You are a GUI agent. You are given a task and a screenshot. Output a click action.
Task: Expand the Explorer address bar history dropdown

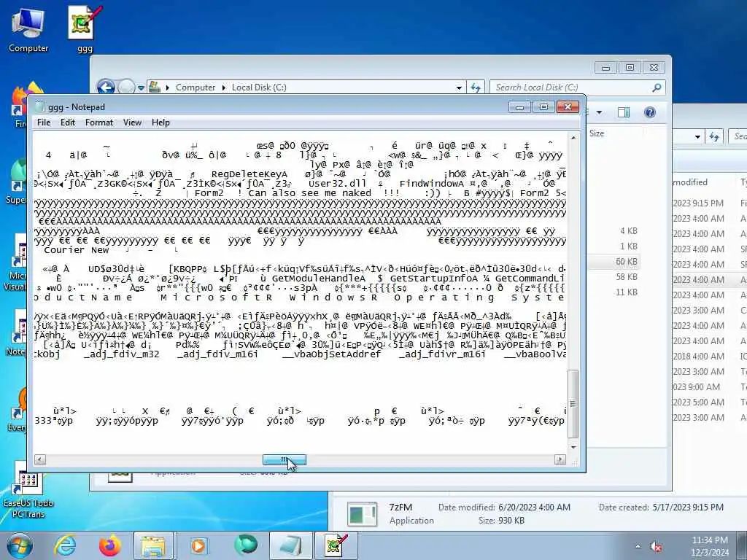pos(459,87)
